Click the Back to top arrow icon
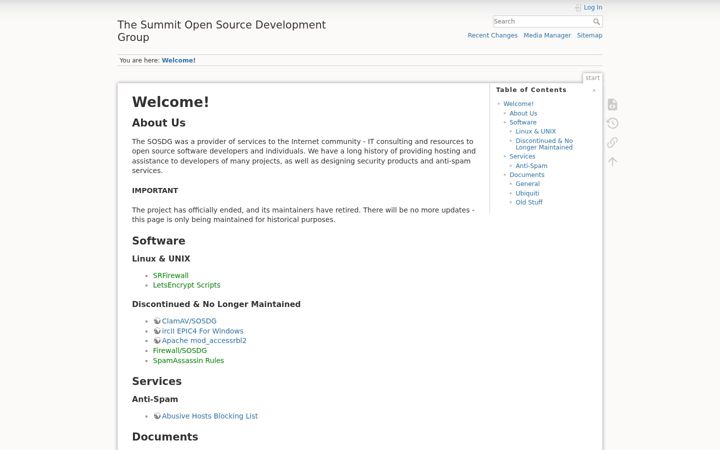Image resolution: width=720 pixels, height=450 pixels. (x=612, y=162)
